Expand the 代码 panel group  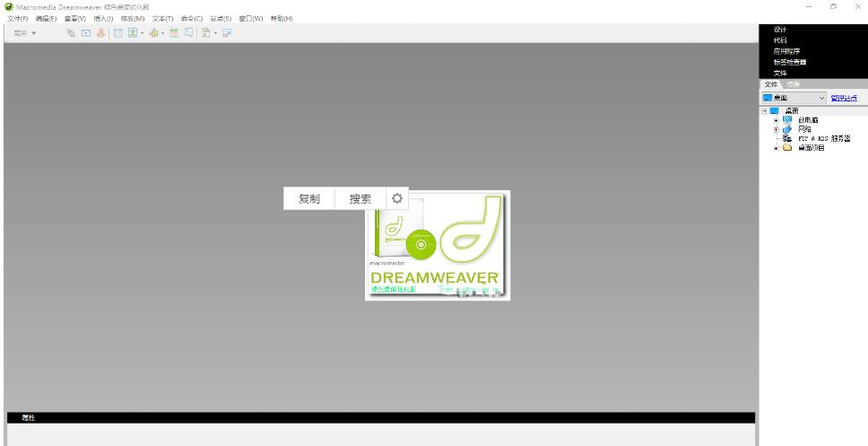[x=780, y=40]
